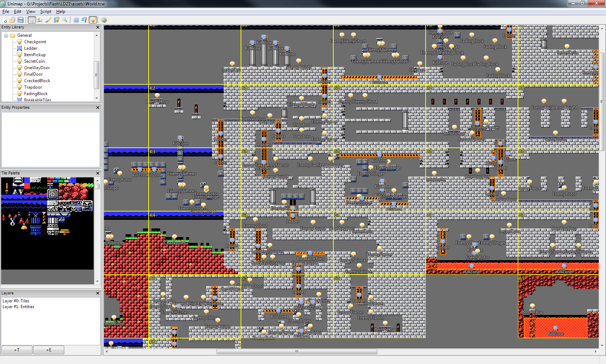Screen dimensions: 606x364
Task: Toggle the blue flag markers button
Action: 84,20
